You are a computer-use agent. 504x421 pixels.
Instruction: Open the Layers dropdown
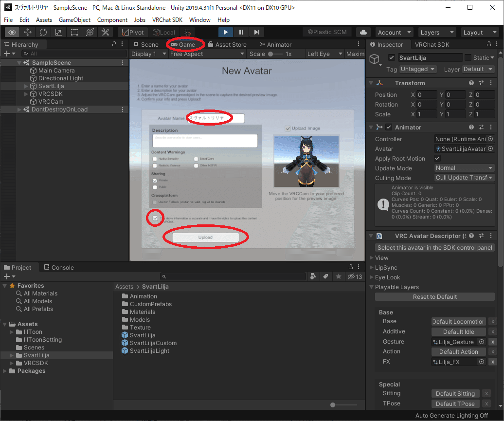tap(437, 32)
